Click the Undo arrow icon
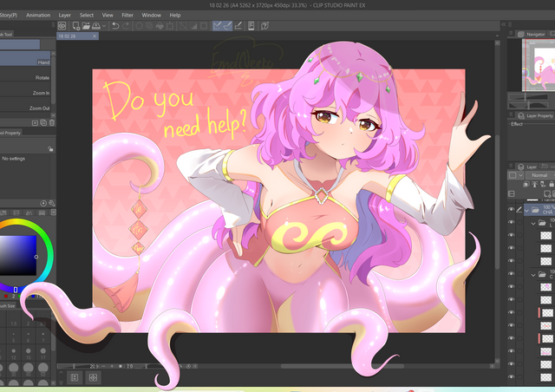555x392 pixels. tap(115, 26)
